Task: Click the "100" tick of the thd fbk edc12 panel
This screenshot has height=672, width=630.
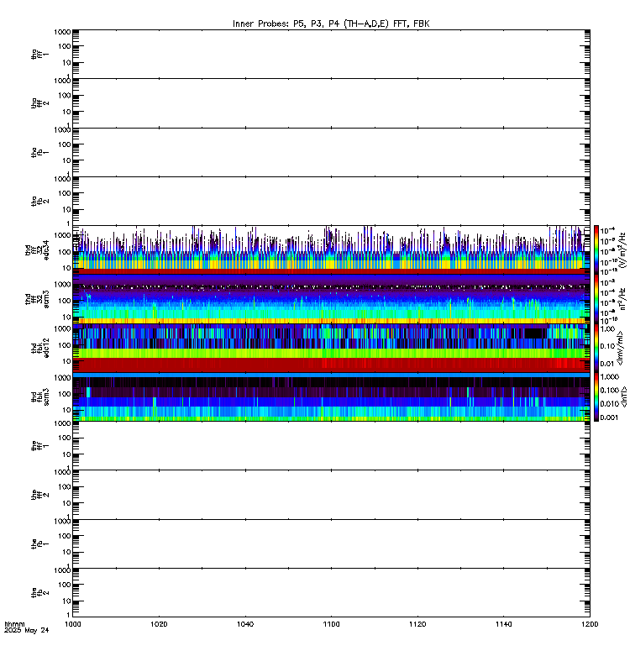Action: coord(65,345)
